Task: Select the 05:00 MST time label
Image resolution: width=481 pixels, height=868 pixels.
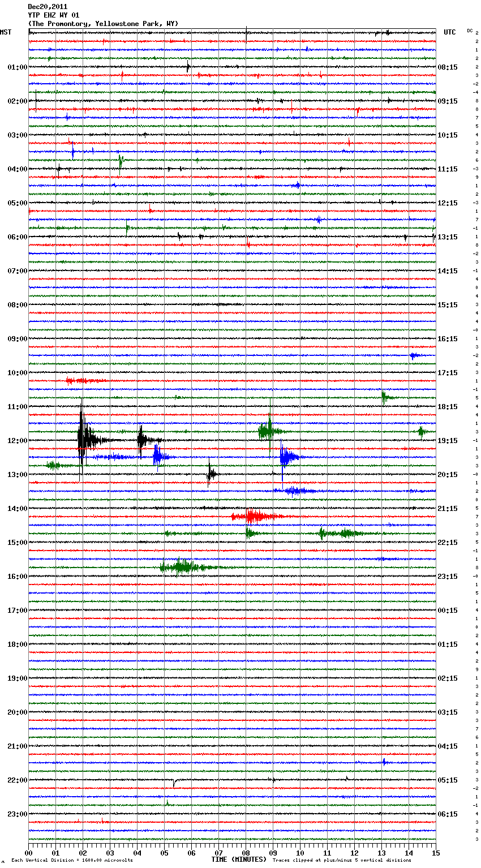Action: [18, 203]
